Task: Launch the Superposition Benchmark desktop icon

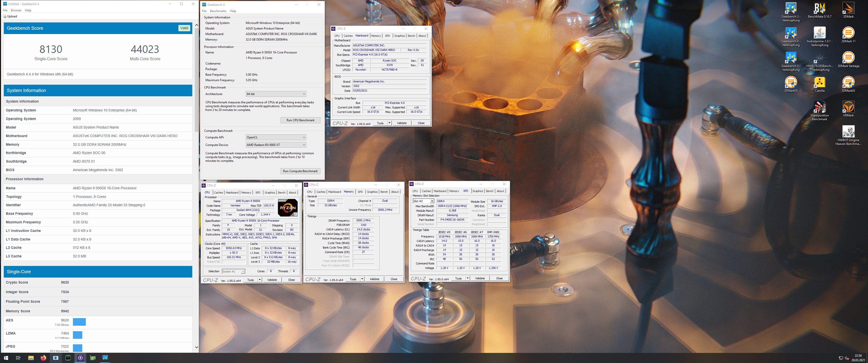Action: pos(820,111)
